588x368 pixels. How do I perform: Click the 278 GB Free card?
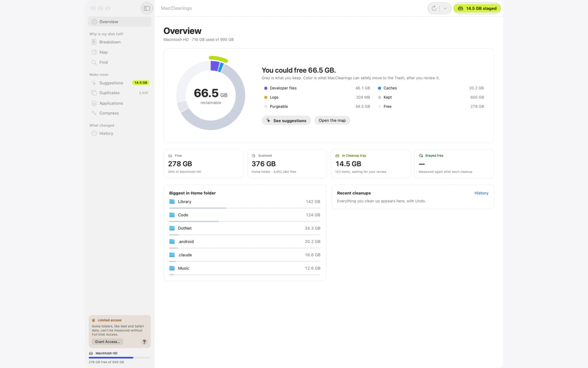point(203,164)
